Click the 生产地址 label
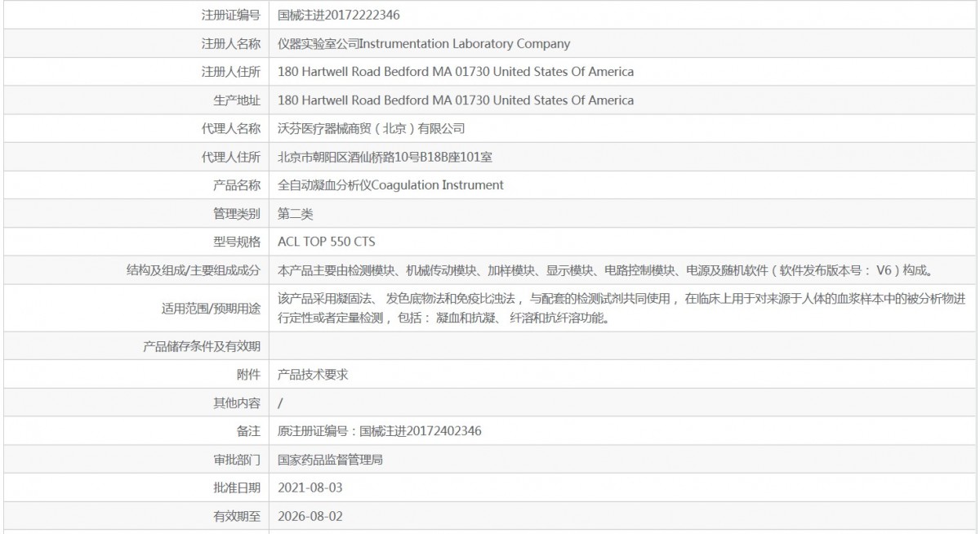 click(237, 100)
